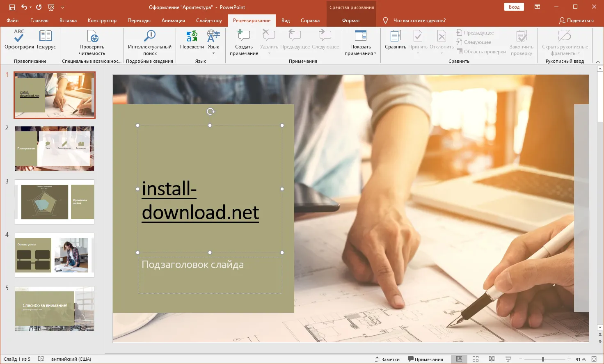Toggle the Comments (Примечания) pane in status bar

coord(425,359)
